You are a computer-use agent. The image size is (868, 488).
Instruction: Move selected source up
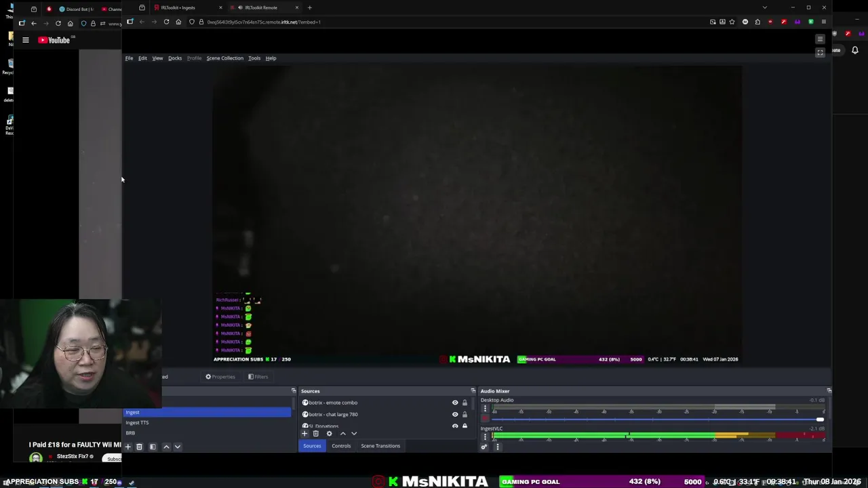point(342,434)
